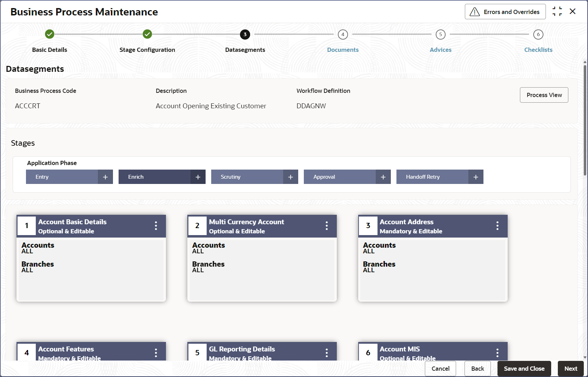Click the ACCCRT business process code value
The width and height of the screenshot is (588, 377).
click(28, 106)
